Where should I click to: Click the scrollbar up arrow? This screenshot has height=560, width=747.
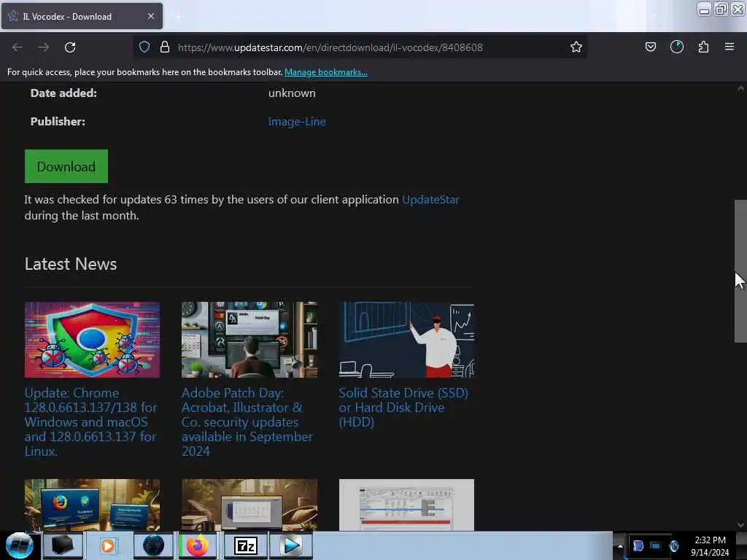coord(740,88)
